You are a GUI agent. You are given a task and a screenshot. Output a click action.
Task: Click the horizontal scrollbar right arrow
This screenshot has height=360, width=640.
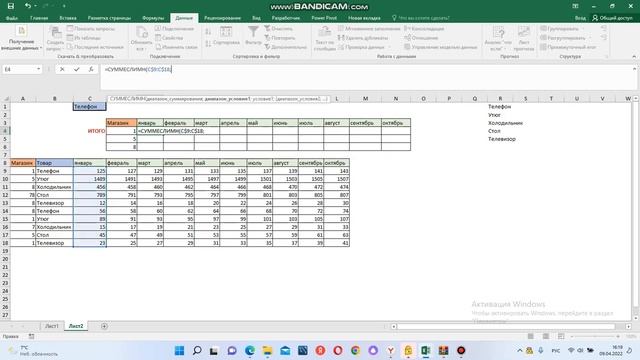[x=629, y=327]
